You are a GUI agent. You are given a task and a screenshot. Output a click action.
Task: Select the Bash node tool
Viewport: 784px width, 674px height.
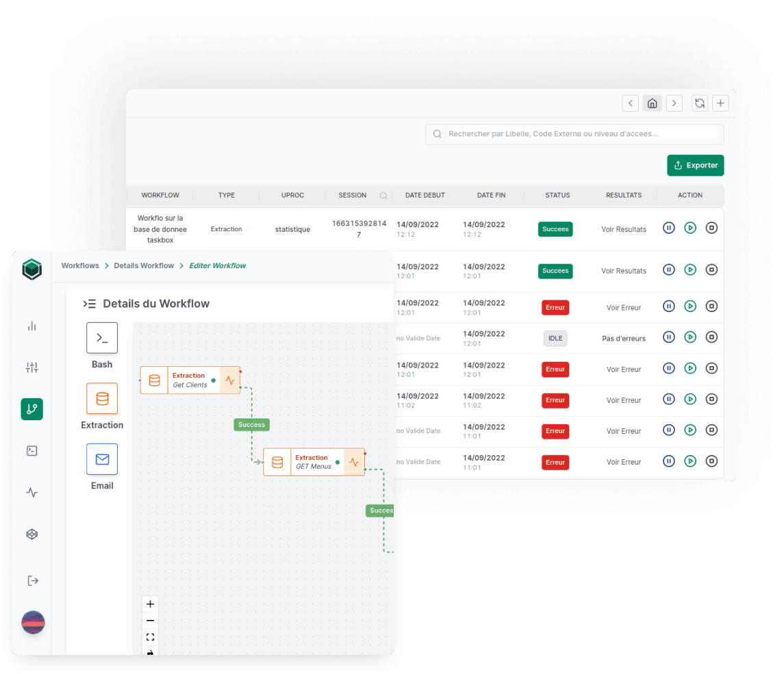pos(102,338)
